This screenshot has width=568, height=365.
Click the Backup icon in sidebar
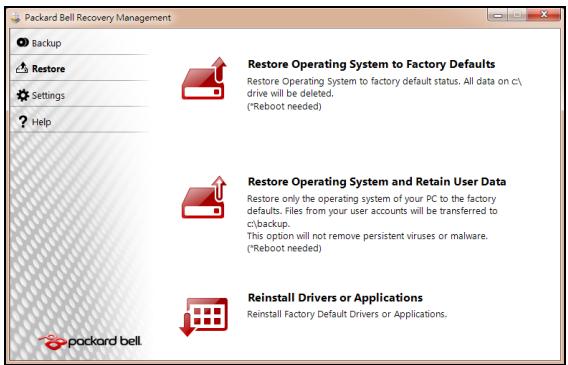tap(22, 43)
